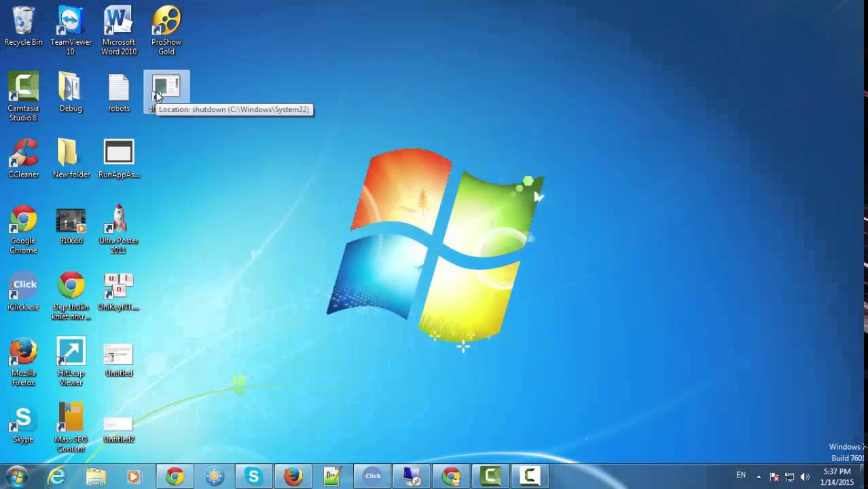Switch to Skype on the taskbar

254,476
